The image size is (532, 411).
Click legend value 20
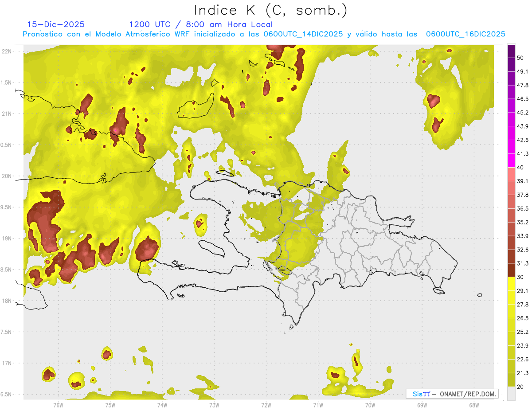[520, 387]
